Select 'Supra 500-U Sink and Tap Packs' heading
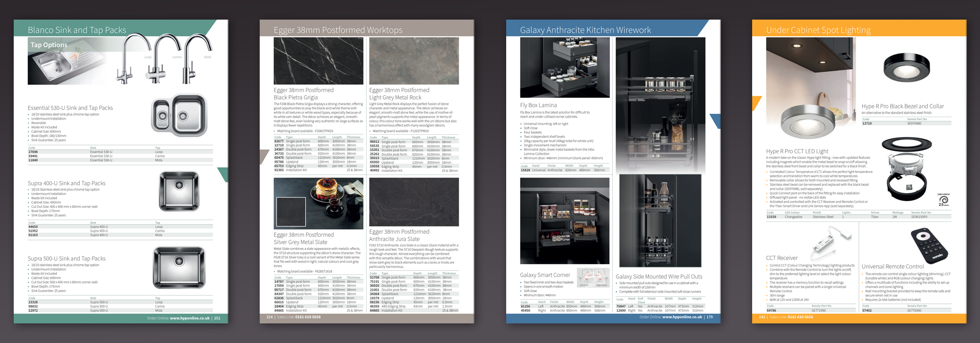The width and height of the screenshot is (980, 343). click(67, 259)
